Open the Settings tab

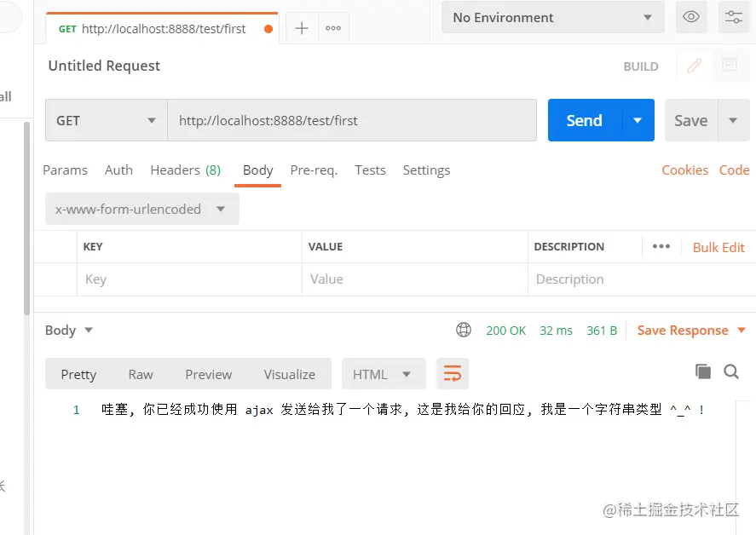[427, 170]
